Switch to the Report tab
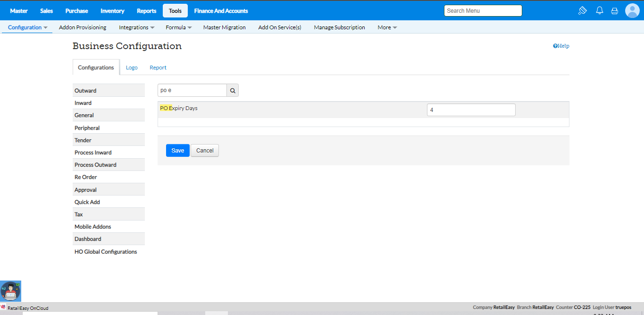The image size is (644, 315). pyautogui.click(x=158, y=68)
